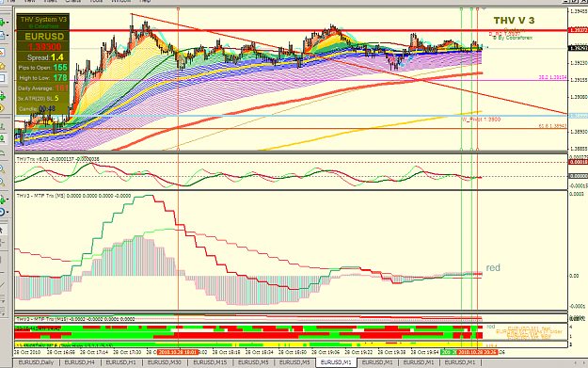
Task: Click the Spread 1.4 value
Action: (x=57, y=57)
